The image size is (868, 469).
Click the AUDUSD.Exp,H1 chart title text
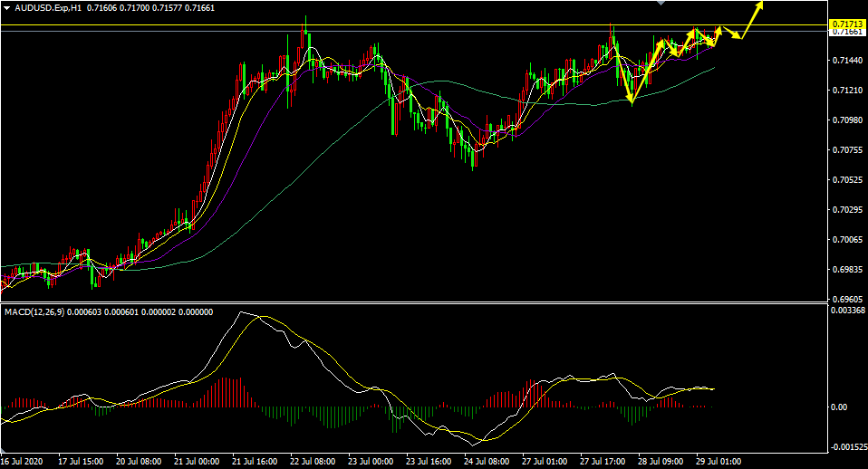click(x=49, y=8)
